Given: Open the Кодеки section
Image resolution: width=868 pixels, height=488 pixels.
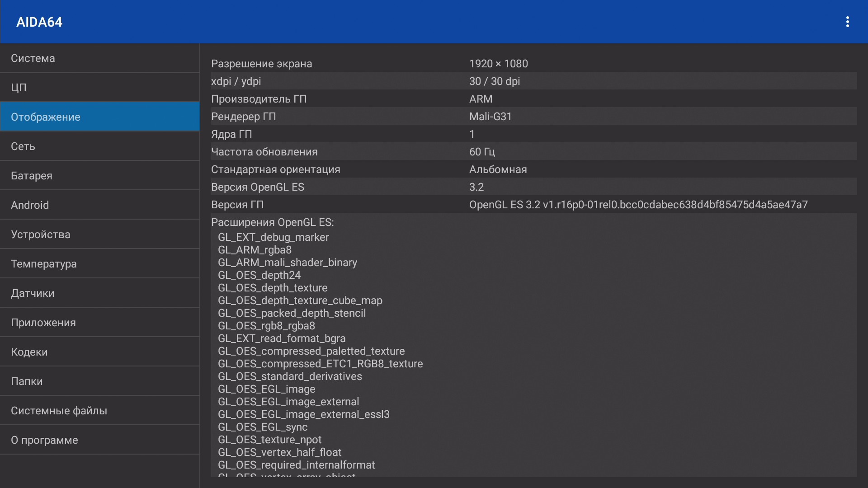Looking at the screenshot, I should (99, 352).
